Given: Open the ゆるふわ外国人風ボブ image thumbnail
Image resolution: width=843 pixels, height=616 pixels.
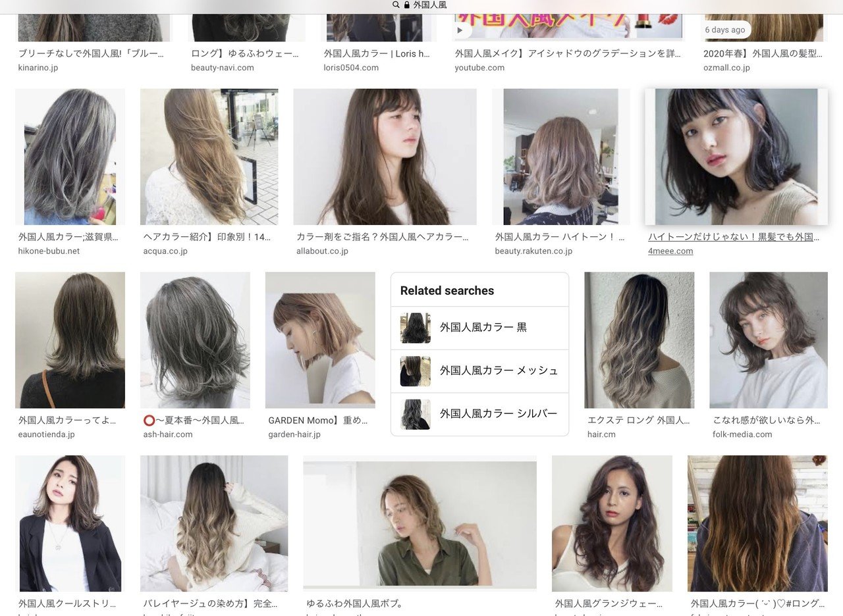Looking at the screenshot, I should click(420, 523).
